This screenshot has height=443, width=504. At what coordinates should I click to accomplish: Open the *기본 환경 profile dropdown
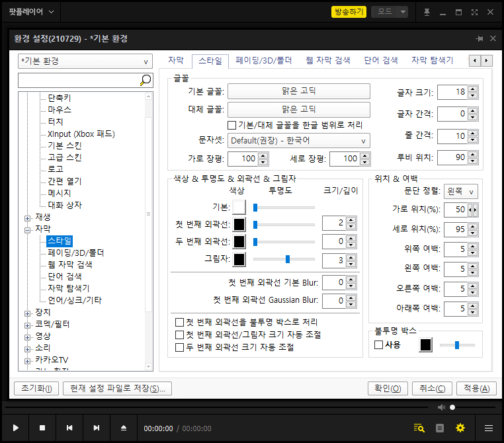tap(85, 61)
